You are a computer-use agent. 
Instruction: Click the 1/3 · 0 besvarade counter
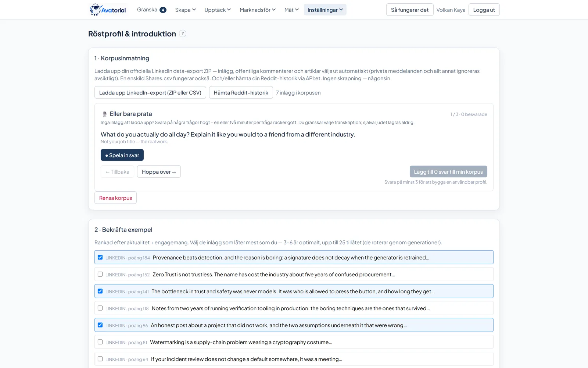point(469,114)
